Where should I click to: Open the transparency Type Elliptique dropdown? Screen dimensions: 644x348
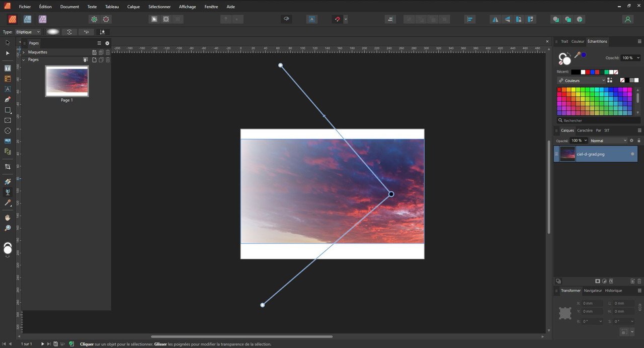click(28, 32)
